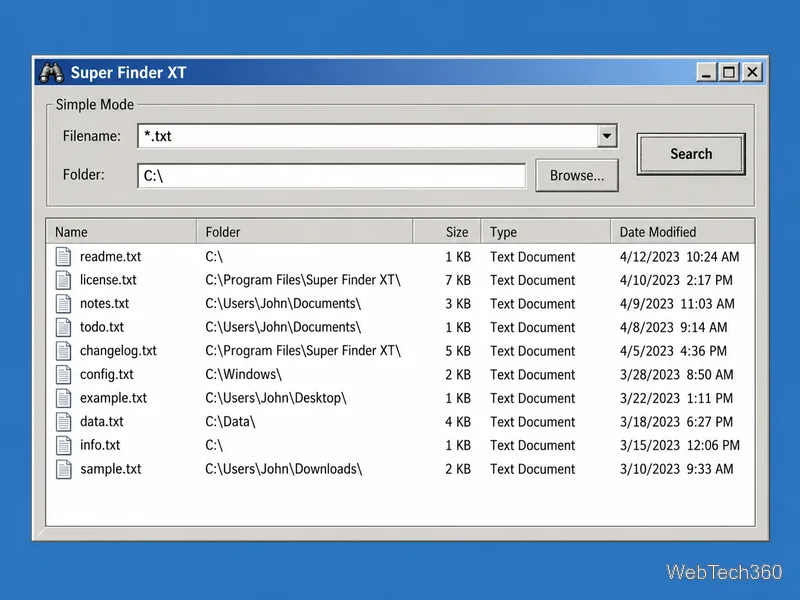The image size is (800, 600).
Task: Click the file icon next to sample.txt
Action: tap(63, 469)
